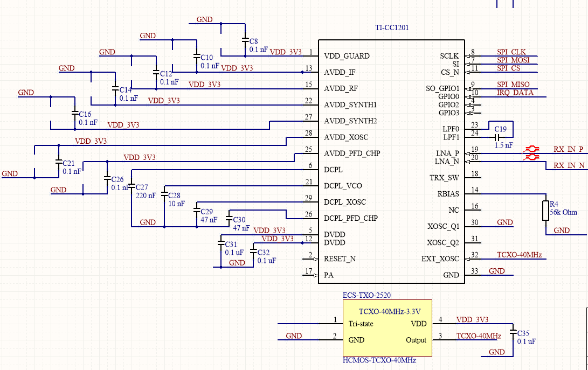This screenshot has width=588, height=370.
Task: Select the AVDD_IF pin name
Action: tap(340, 72)
